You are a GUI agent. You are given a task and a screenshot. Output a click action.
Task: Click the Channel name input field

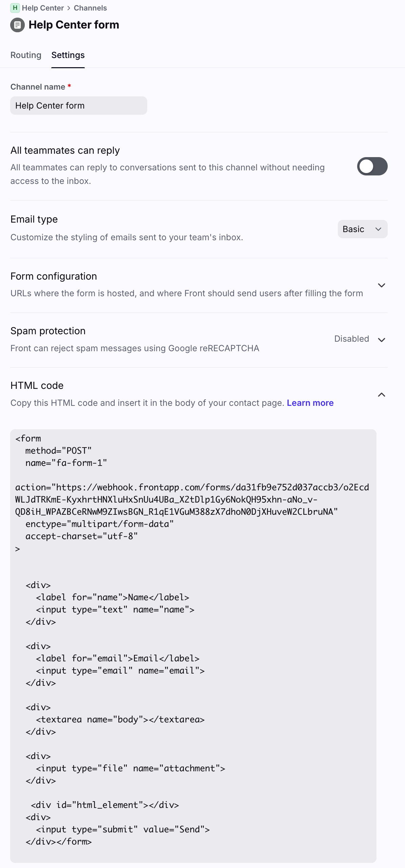78,106
